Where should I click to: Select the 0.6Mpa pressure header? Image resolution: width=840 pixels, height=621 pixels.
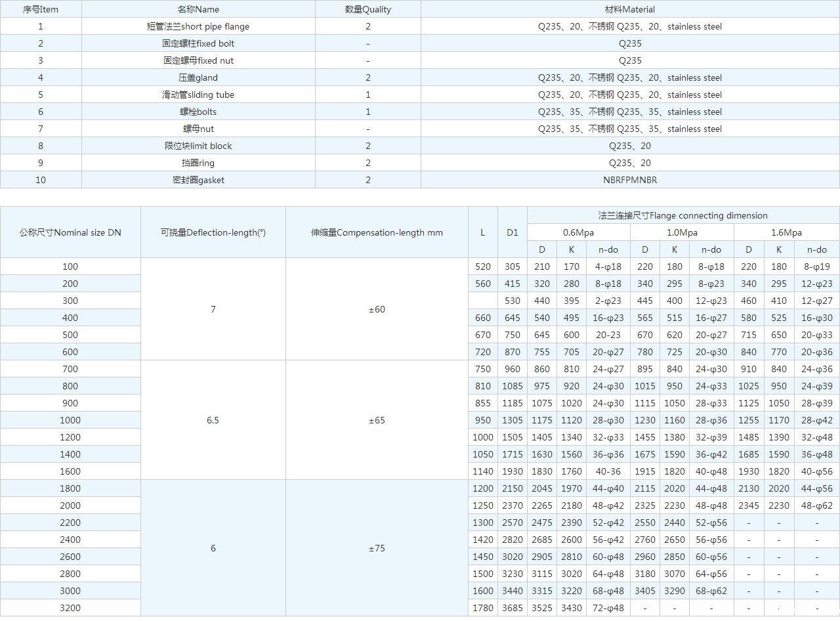[578, 232]
